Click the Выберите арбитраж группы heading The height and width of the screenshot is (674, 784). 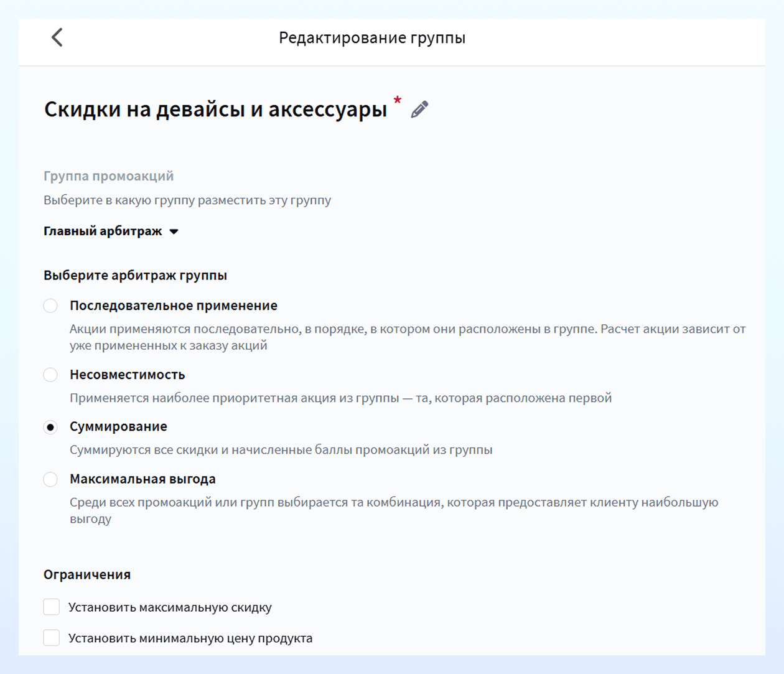point(135,275)
